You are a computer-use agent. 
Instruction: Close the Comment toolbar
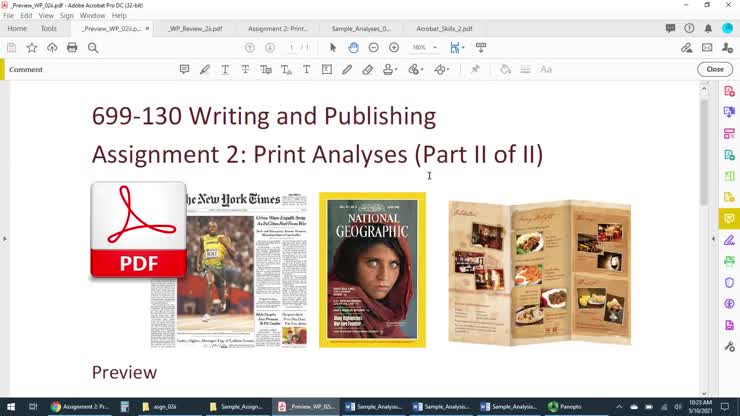[x=714, y=70]
